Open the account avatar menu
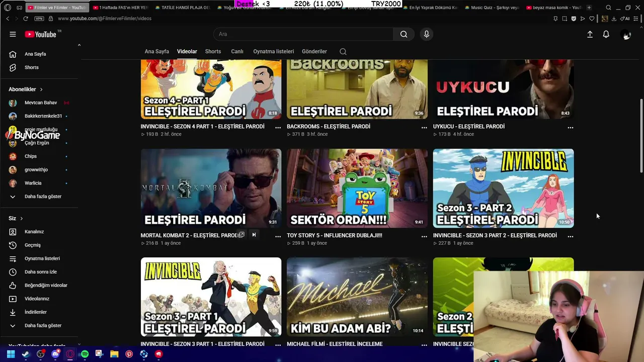Viewport: 644px width, 362px height. (x=626, y=34)
